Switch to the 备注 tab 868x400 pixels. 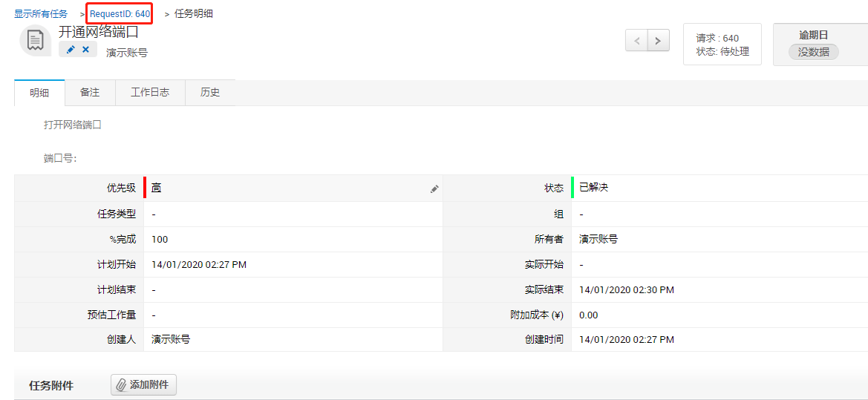pyautogui.click(x=90, y=93)
